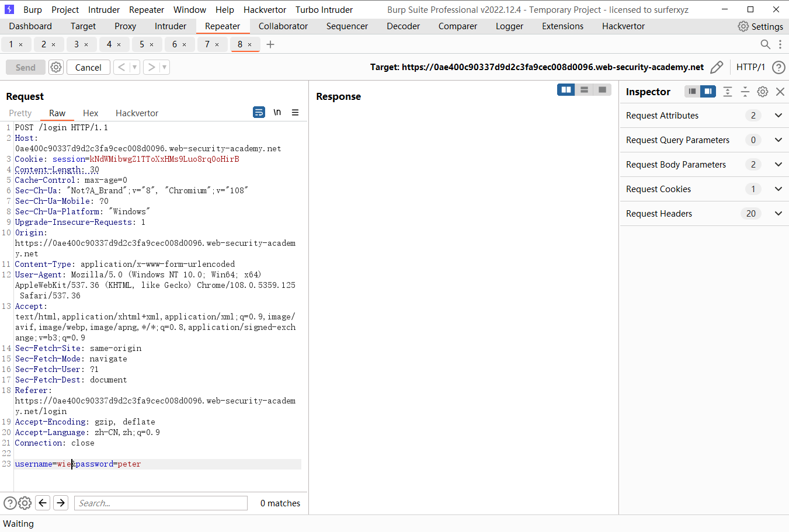Screen dimensions: 789x532
Task: Expand the Request Headers section
Action: point(778,214)
